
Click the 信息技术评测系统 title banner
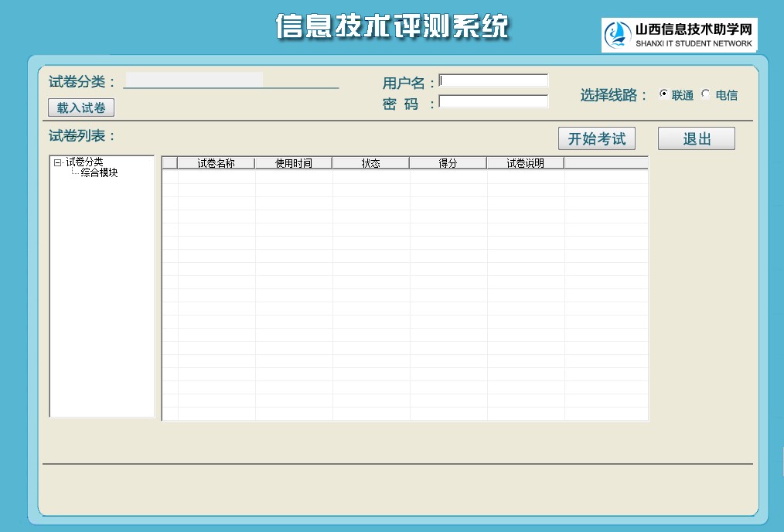tap(392, 27)
